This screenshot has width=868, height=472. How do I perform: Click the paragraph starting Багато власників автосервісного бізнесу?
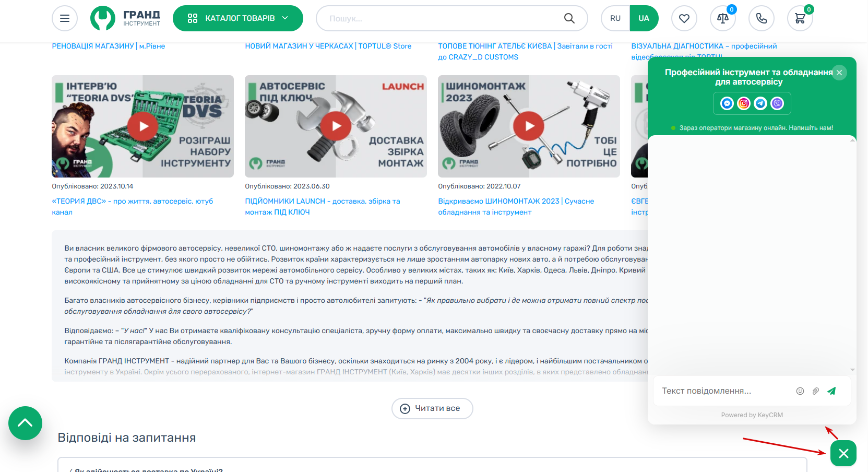coord(356,306)
